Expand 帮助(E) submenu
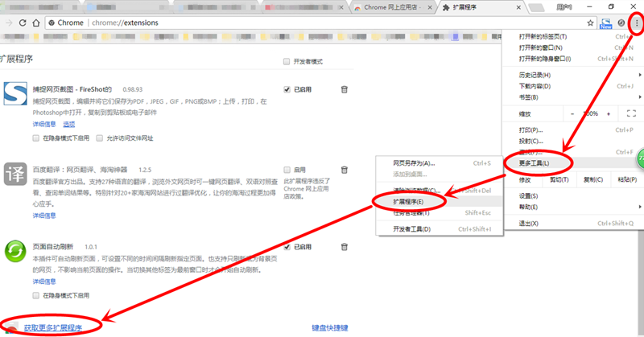 pos(573,207)
